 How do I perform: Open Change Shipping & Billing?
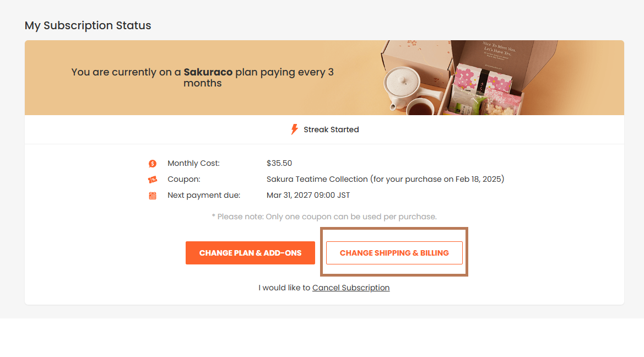point(394,253)
